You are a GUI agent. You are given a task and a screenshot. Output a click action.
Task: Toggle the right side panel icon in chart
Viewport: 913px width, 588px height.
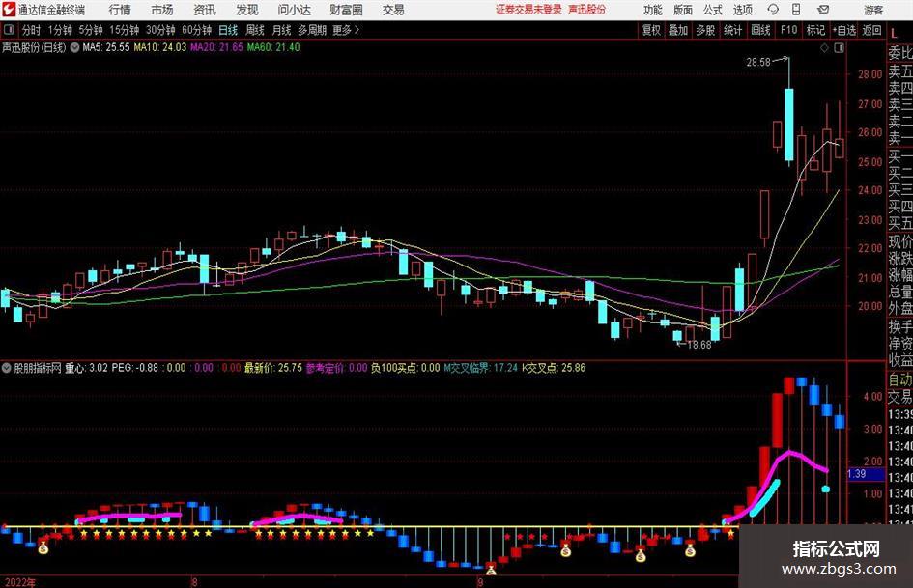[839, 48]
